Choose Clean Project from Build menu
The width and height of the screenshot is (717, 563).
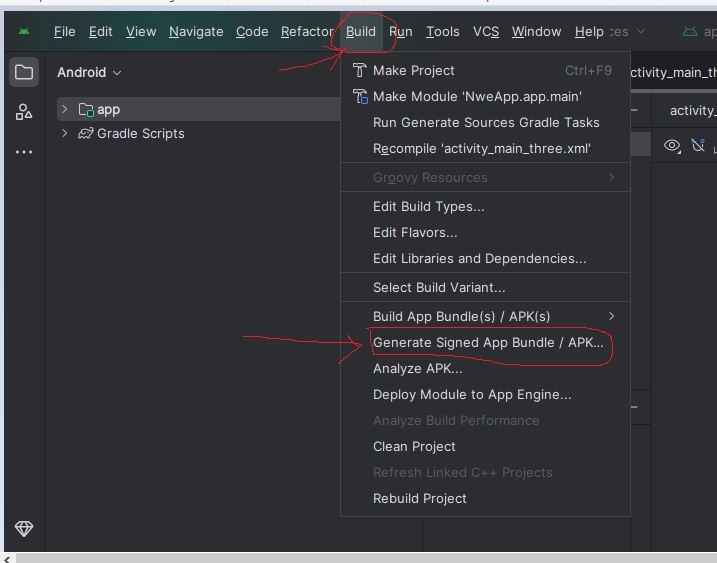tap(414, 446)
